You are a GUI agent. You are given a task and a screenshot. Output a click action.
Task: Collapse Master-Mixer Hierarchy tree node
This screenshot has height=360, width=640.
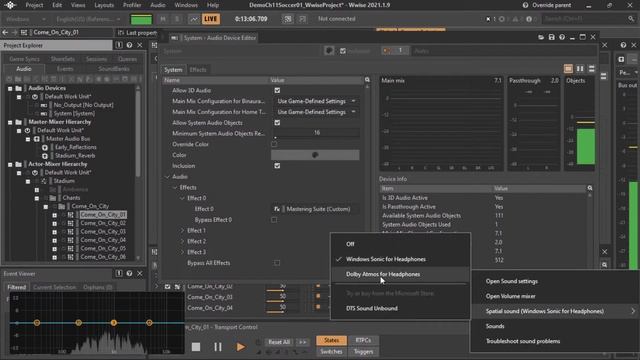pos(10,122)
